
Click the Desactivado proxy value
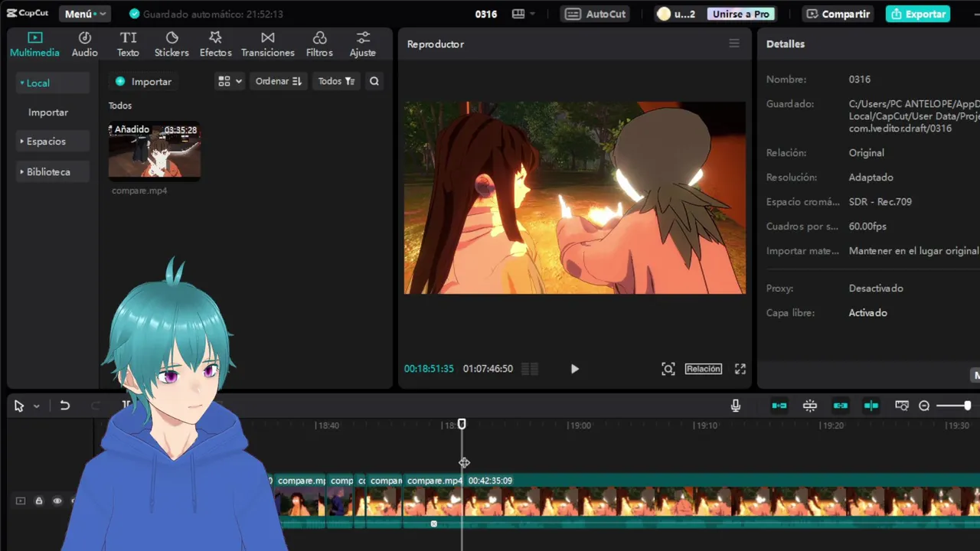point(876,289)
